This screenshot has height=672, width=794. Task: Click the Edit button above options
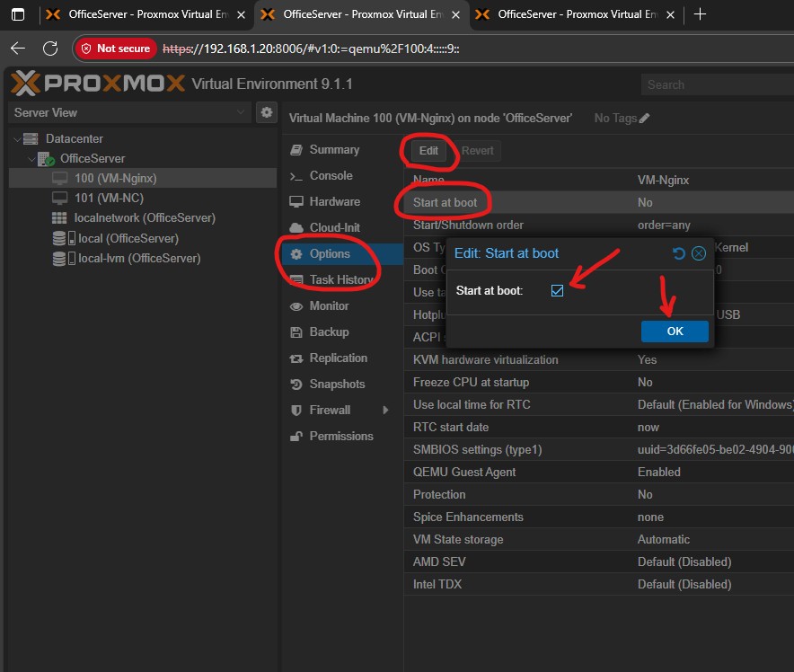point(428,150)
